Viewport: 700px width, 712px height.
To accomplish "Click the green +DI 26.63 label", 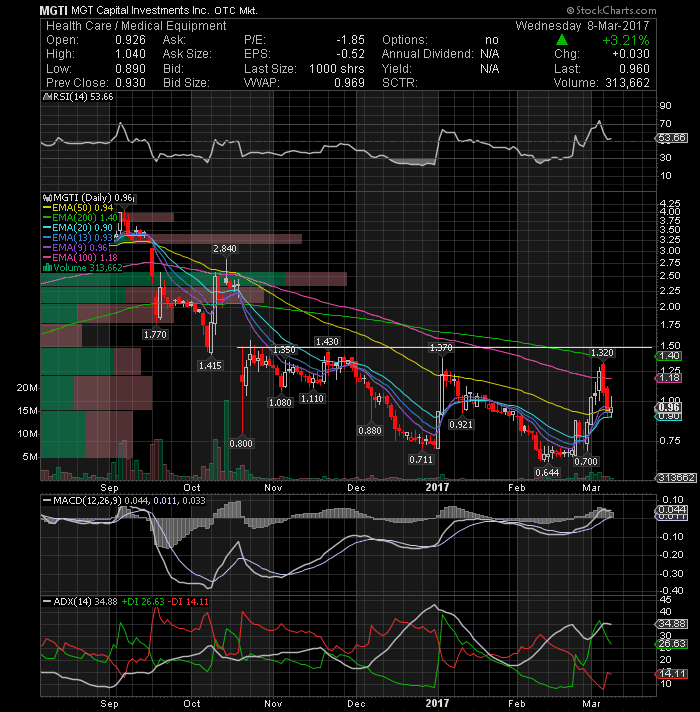I will coord(143,602).
